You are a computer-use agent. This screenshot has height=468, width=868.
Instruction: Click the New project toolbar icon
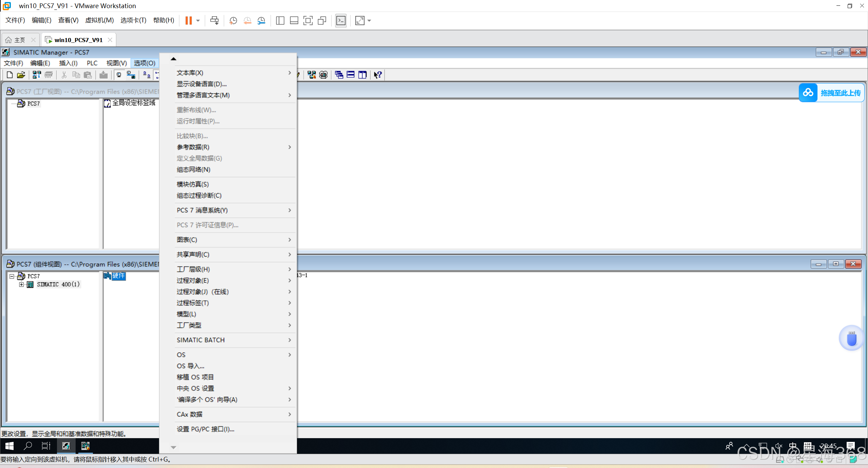pos(9,75)
